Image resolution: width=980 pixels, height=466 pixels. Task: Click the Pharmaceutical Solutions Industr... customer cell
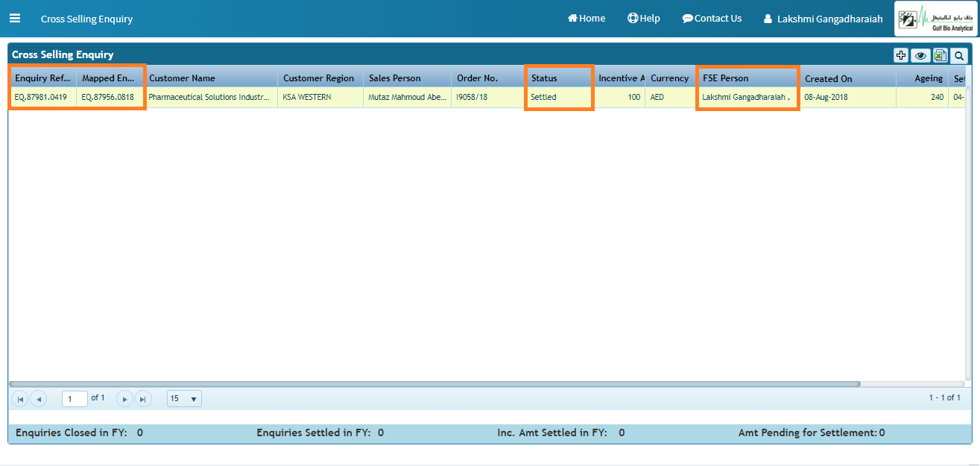210,98
